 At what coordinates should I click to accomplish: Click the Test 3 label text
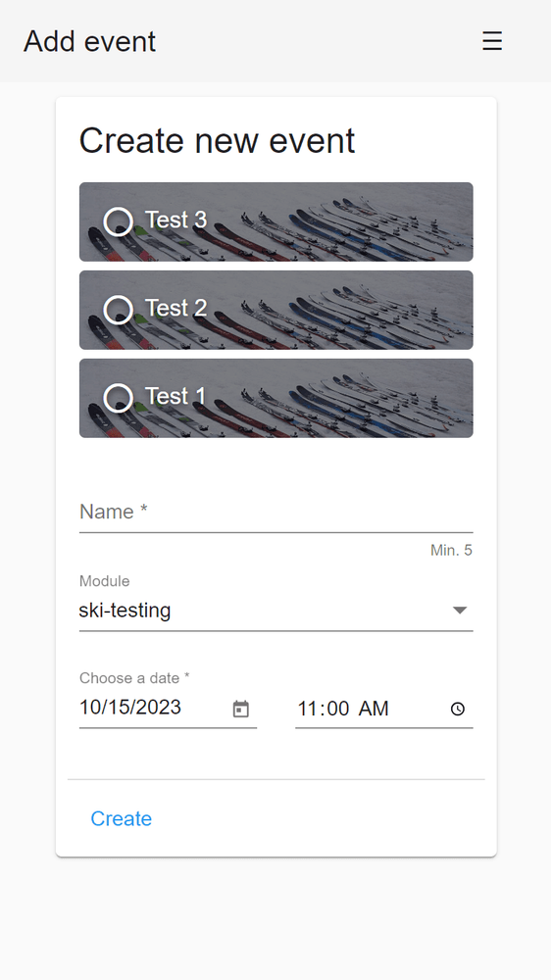pos(175,220)
